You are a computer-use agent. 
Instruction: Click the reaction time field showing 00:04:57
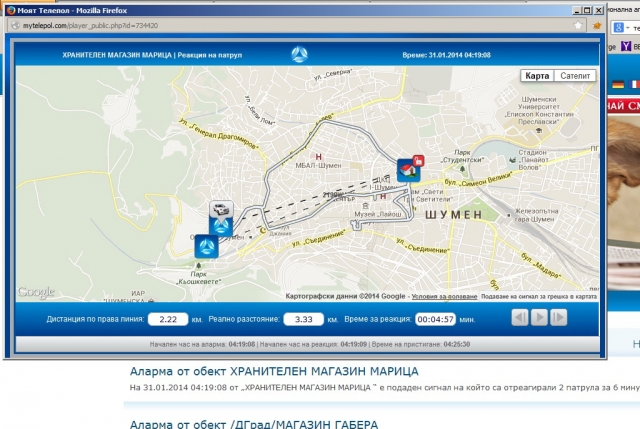pyautogui.click(x=435, y=319)
